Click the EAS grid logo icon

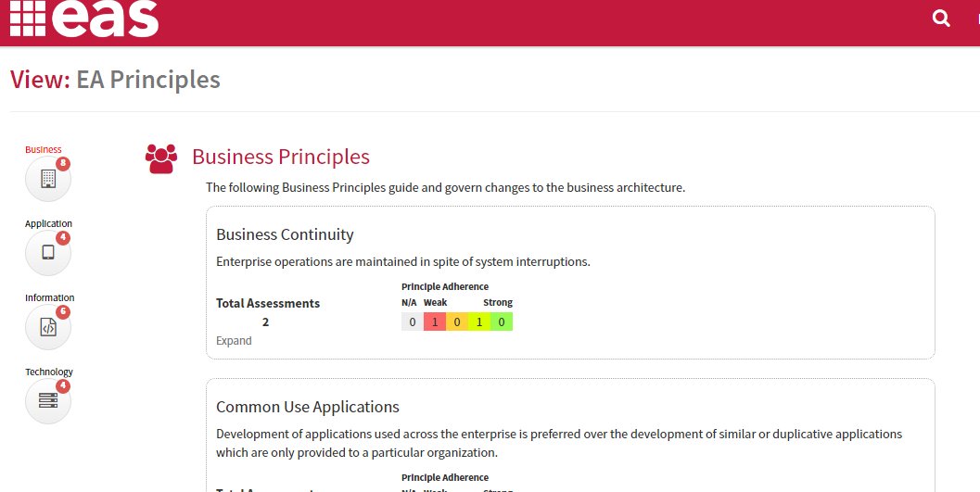click(x=28, y=19)
